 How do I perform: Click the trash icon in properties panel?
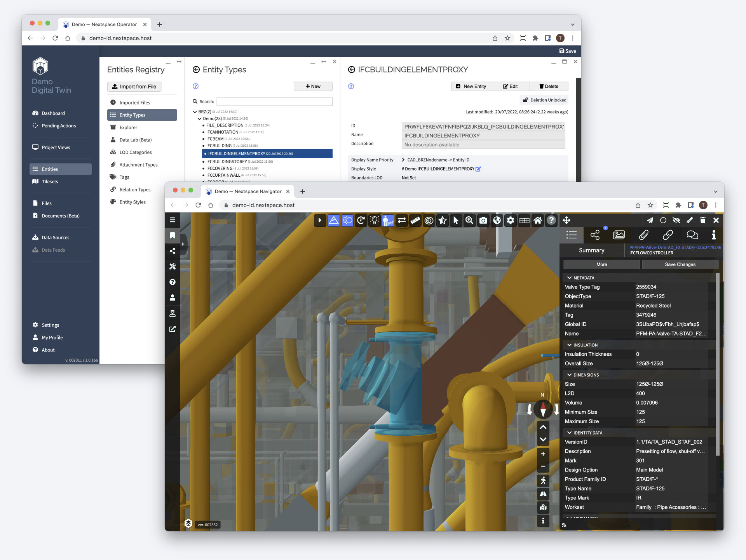[702, 220]
